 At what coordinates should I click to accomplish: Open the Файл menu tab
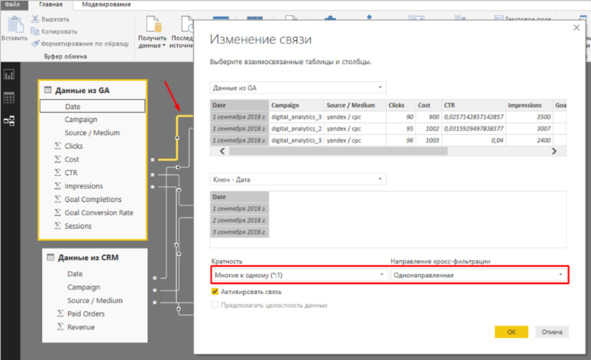coord(14,5)
